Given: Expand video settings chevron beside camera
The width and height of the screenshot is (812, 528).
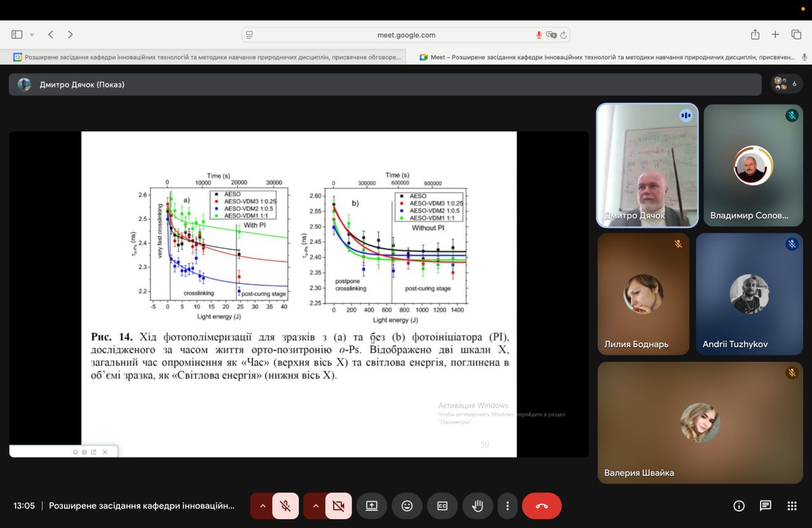Looking at the screenshot, I should [315, 506].
